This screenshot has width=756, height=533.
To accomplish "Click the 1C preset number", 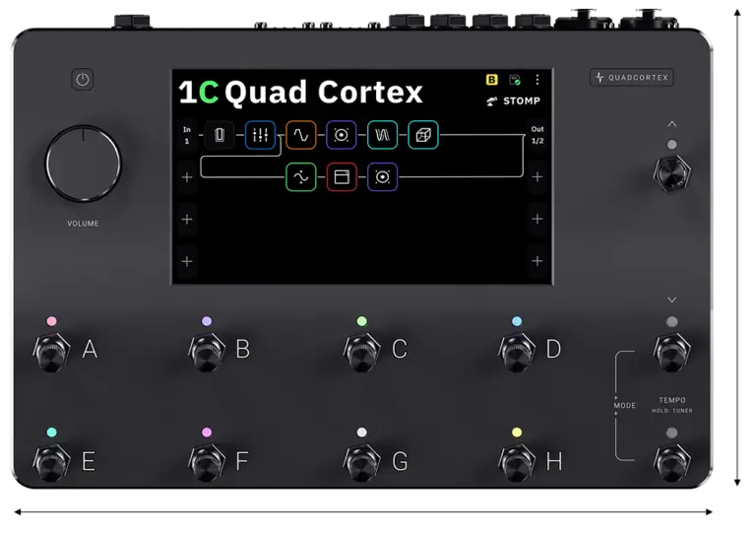I will tap(199, 92).
